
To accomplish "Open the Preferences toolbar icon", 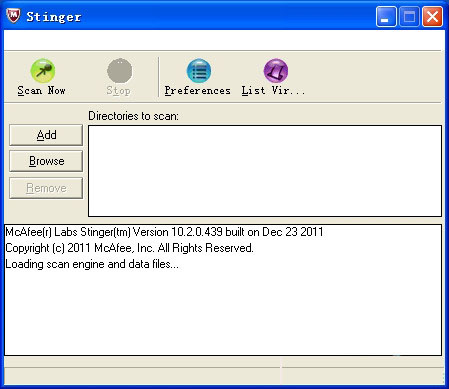I will (x=199, y=71).
